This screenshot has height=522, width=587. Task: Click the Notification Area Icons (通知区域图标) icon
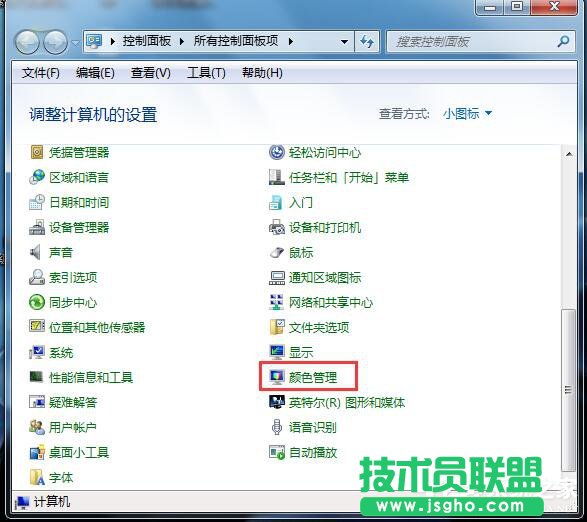pos(277,277)
